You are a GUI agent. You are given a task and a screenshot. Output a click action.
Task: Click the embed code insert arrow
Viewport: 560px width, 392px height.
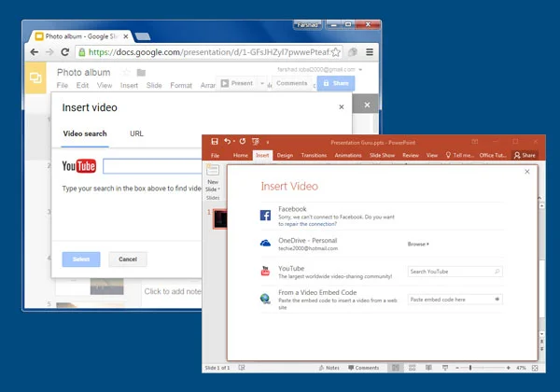(x=497, y=299)
